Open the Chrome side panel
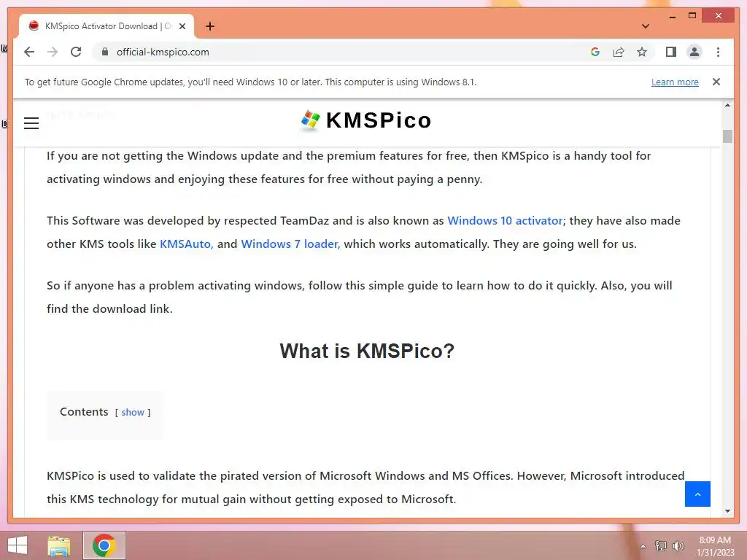The image size is (747, 560). (x=671, y=52)
